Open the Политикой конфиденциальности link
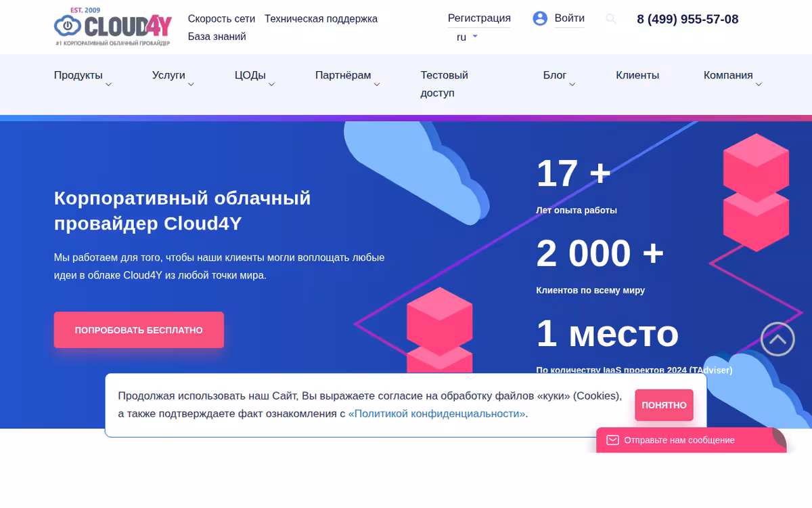The image size is (812, 508). [x=437, y=413]
